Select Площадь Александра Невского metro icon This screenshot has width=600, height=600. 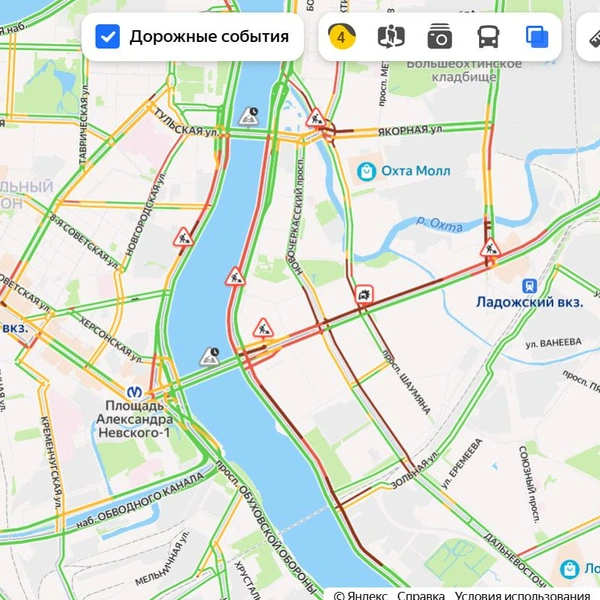(134, 392)
